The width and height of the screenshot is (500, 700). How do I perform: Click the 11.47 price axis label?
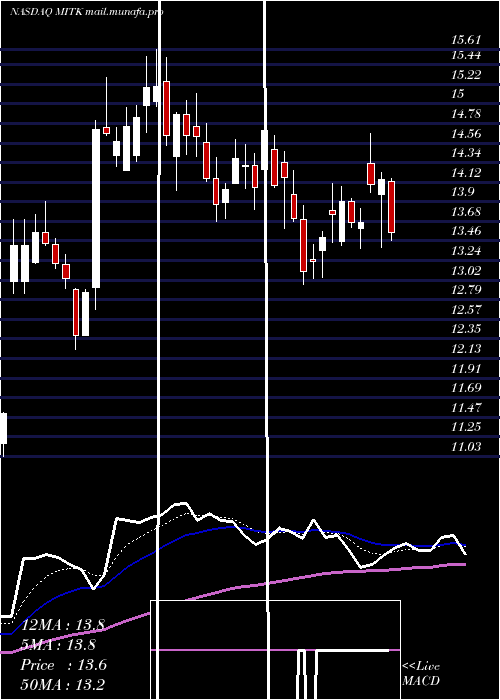[x=466, y=408]
